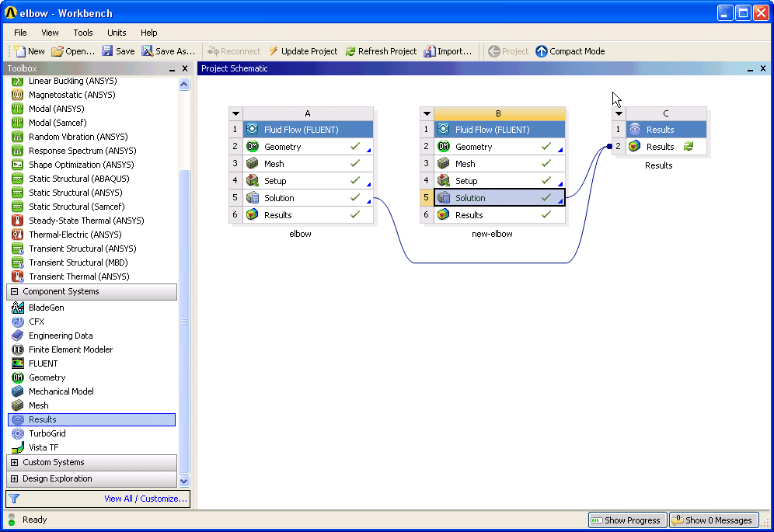
Task: Select the Fluid Flow (FLUENT) header of system B
Action: (x=500, y=129)
